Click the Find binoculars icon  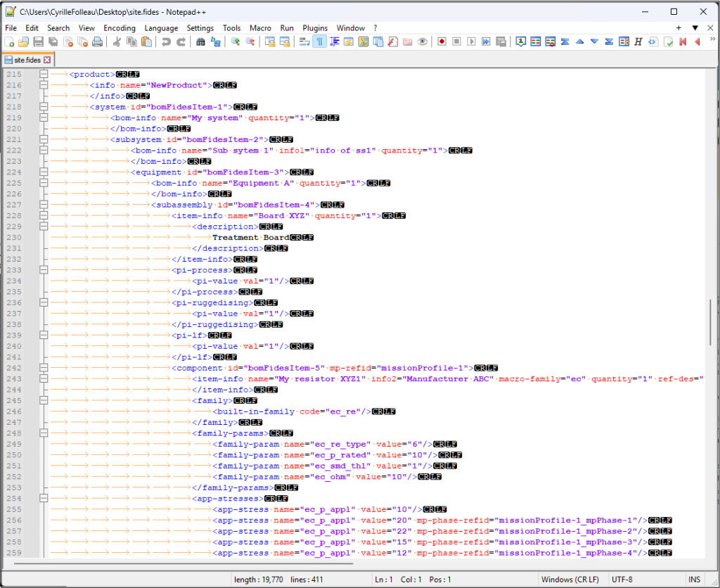[x=200, y=42]
